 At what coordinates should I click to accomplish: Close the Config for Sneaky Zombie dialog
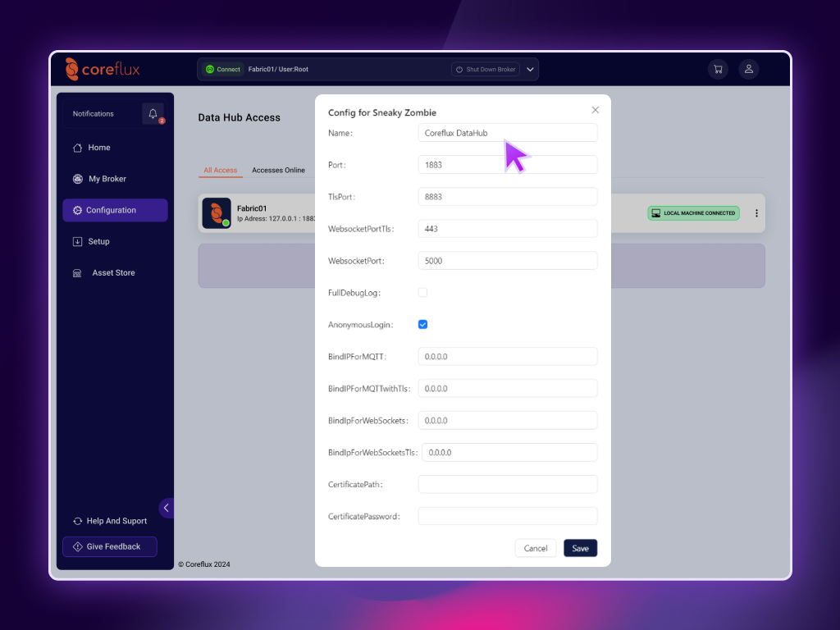pos(596,110)
